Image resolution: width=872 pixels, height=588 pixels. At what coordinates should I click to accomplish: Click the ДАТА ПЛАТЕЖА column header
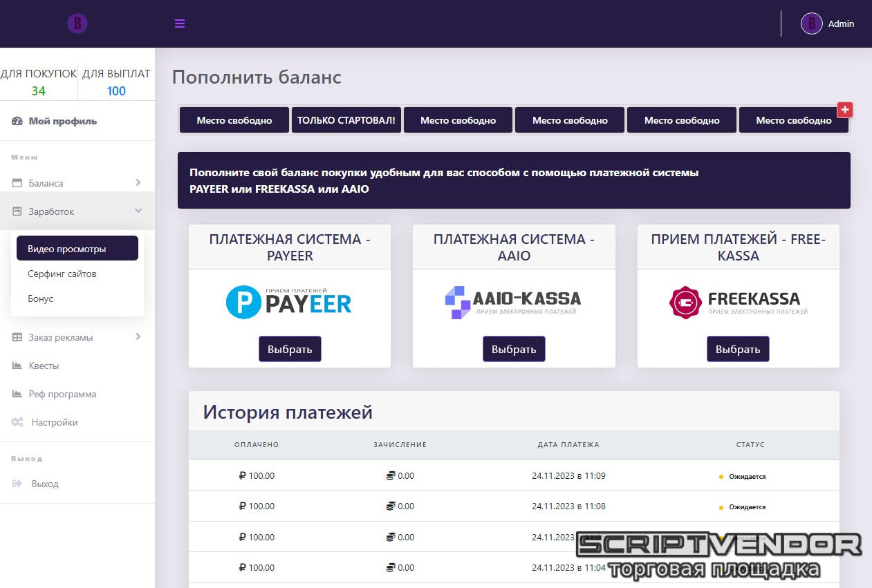point(568,444)
